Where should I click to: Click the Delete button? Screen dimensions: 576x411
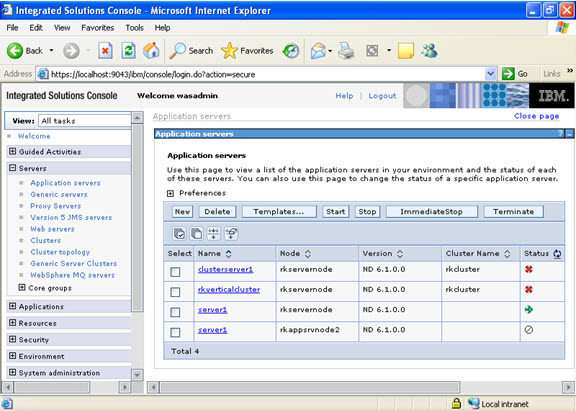(x=217, y=212)
